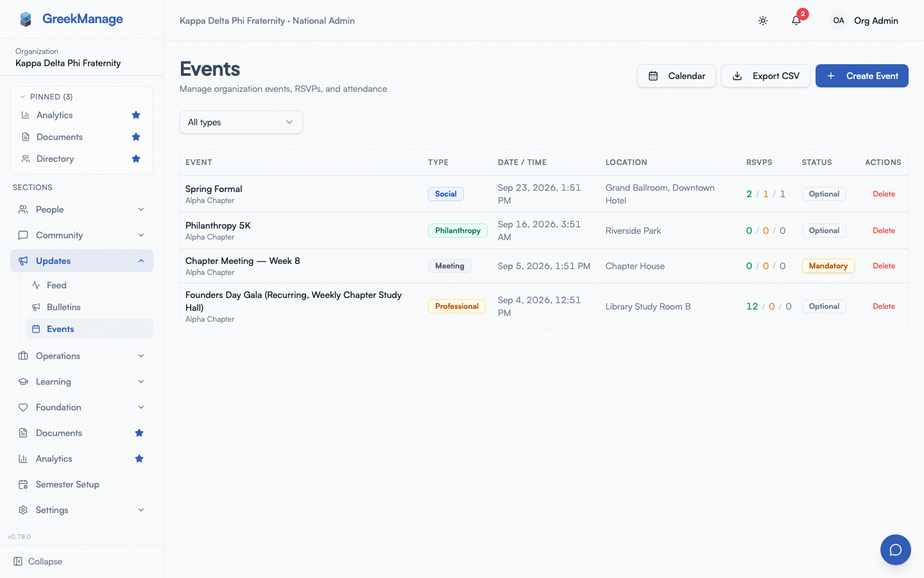This screenshot has width=924, height=578.
Task: Expand the People section
Action: (81, 209)
